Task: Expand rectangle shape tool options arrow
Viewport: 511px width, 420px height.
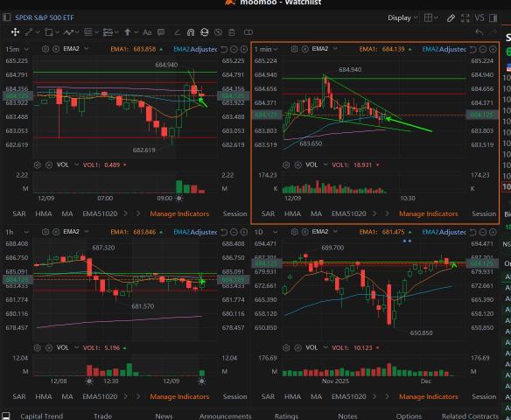Action: point(58,31)
